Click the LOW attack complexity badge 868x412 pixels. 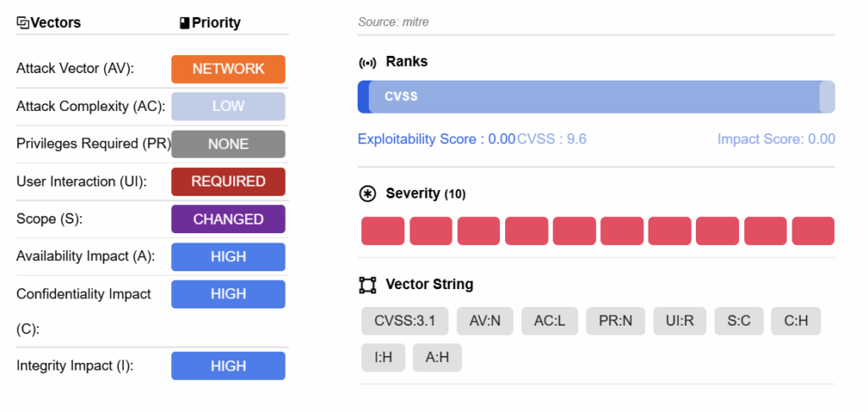(x=228, y=106)
